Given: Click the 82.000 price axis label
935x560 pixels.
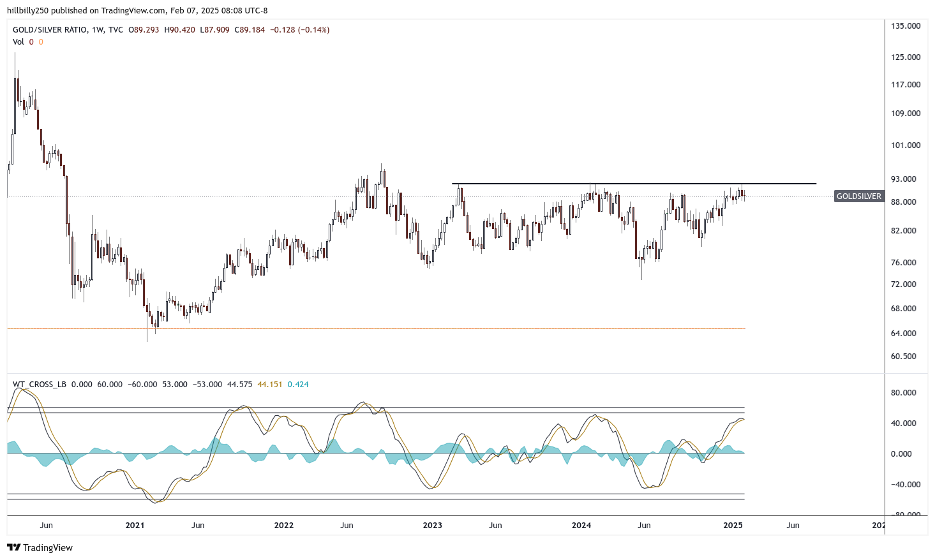Looking at the screenshot, I should (903, 231).
